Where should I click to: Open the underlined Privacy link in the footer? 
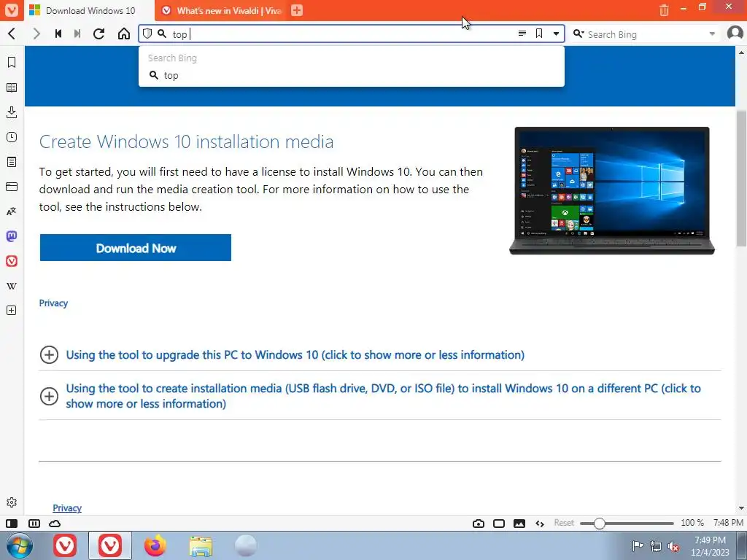67,508
